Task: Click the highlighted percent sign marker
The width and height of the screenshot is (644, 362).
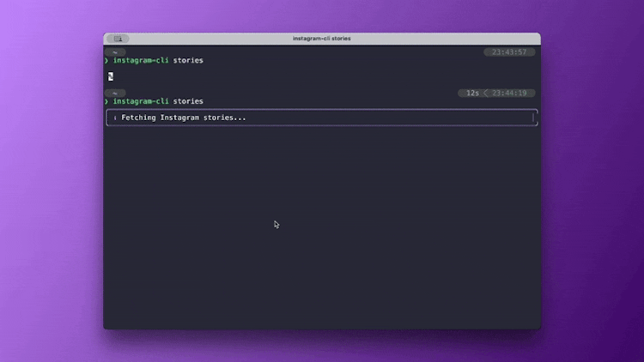Action: (110, 76)
